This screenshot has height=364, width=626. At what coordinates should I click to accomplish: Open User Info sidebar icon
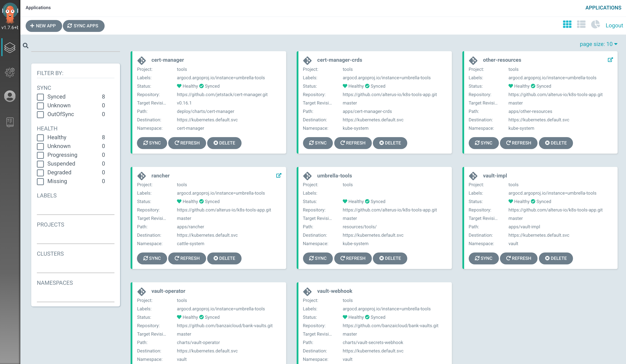[10, 96]
